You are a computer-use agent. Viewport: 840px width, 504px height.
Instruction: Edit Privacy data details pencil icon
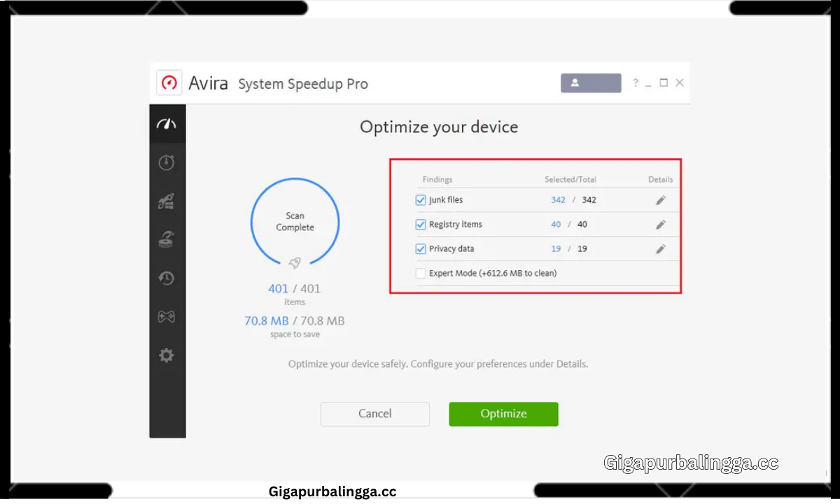[x=661, y=249]
